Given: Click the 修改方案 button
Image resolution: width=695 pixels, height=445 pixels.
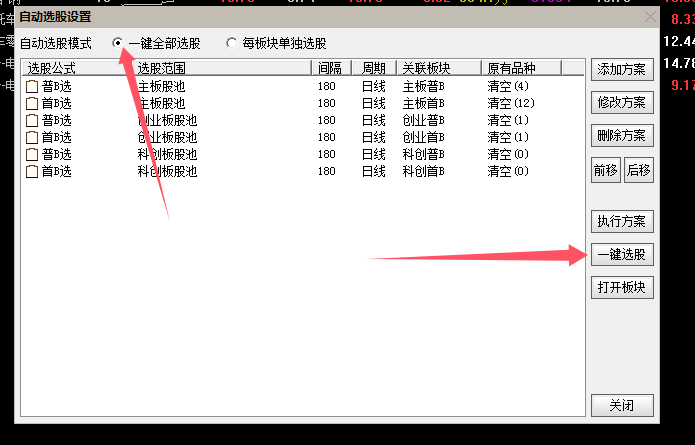Looking at the screenshot, I should point(622,102).
